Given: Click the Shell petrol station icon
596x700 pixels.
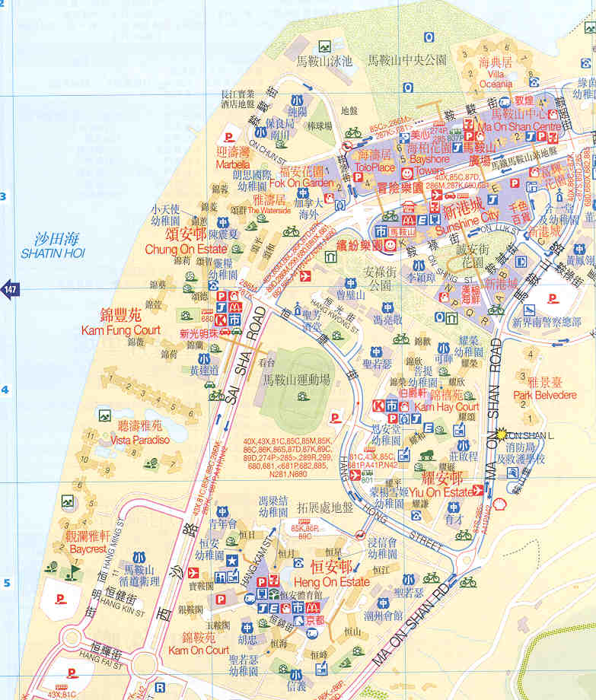Looking at the screenshot, I should tap(499, 504).
